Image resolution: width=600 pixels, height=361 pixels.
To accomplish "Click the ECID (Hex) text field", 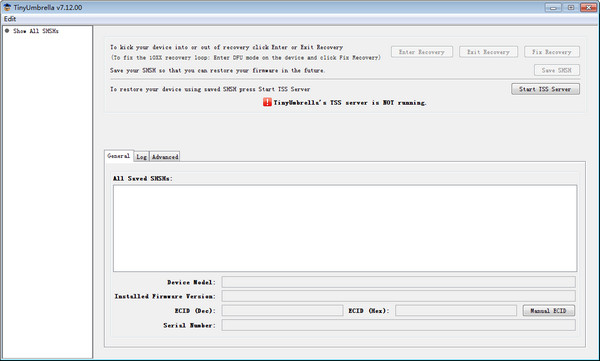I will 456,310.
